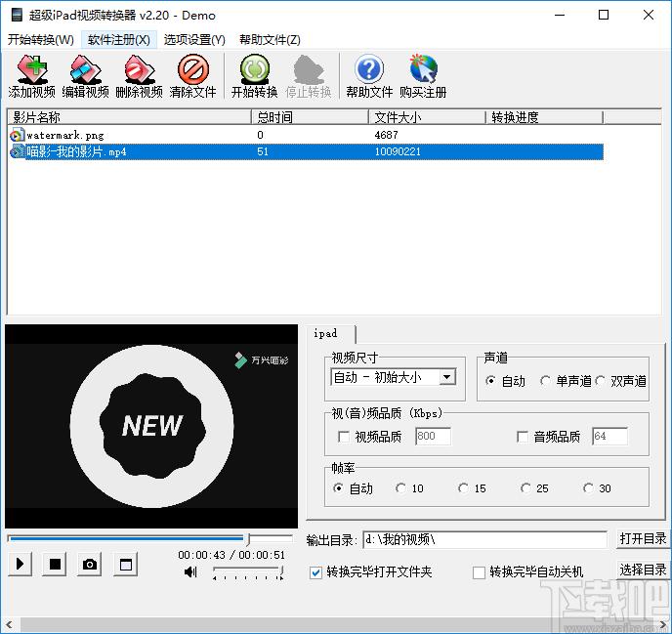Click the playback time 00:00:43 / 00:00:51
Screen dimensions: 672x634
coord(231,555)
